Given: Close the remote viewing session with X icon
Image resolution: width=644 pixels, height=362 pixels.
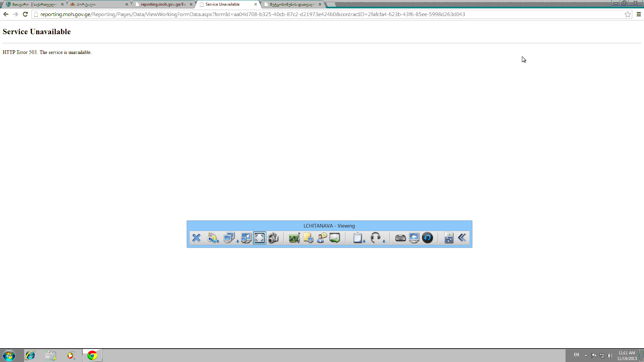Looking at the screenshot, I should (x=197, y=238).
